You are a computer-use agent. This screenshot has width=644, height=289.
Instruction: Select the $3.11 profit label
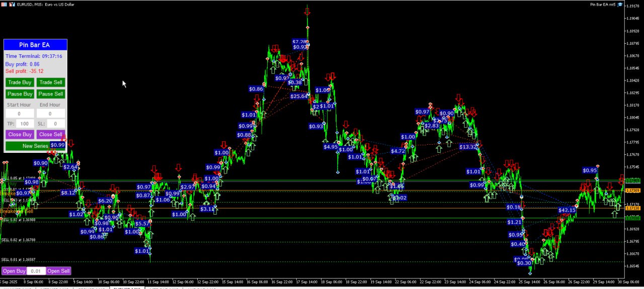207,209
